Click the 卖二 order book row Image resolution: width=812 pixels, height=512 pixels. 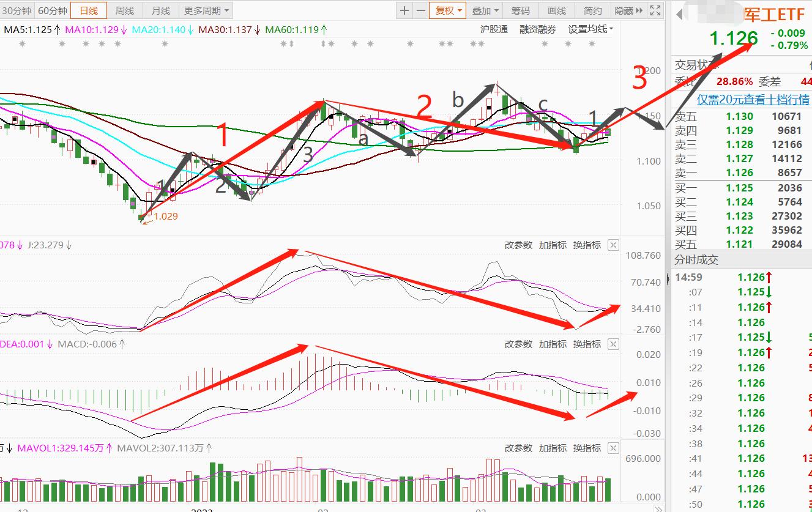(742, 158)
